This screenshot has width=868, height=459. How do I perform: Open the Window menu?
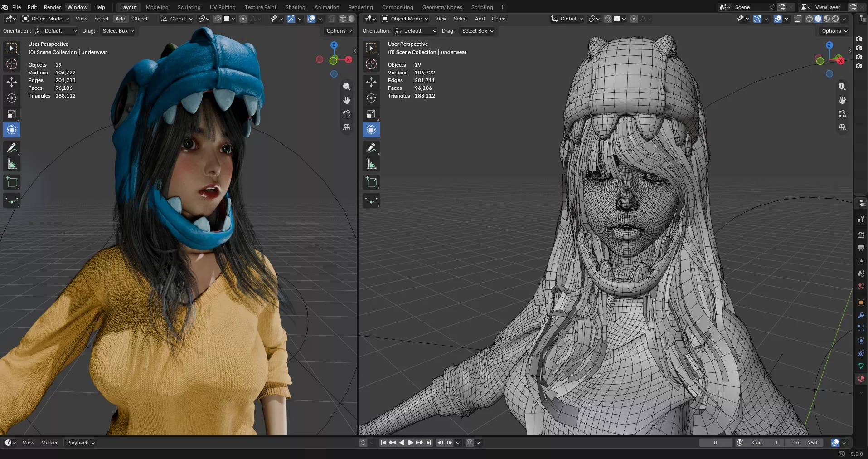(78, 7)
